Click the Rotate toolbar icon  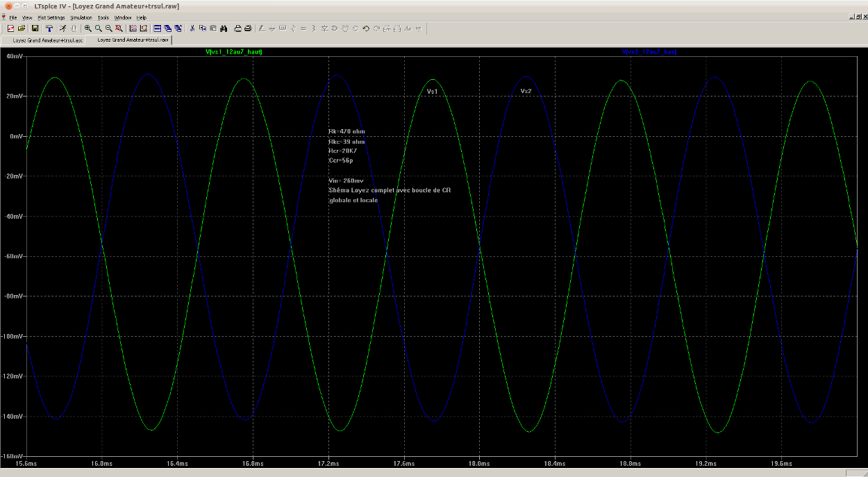[x=387, y=28]
